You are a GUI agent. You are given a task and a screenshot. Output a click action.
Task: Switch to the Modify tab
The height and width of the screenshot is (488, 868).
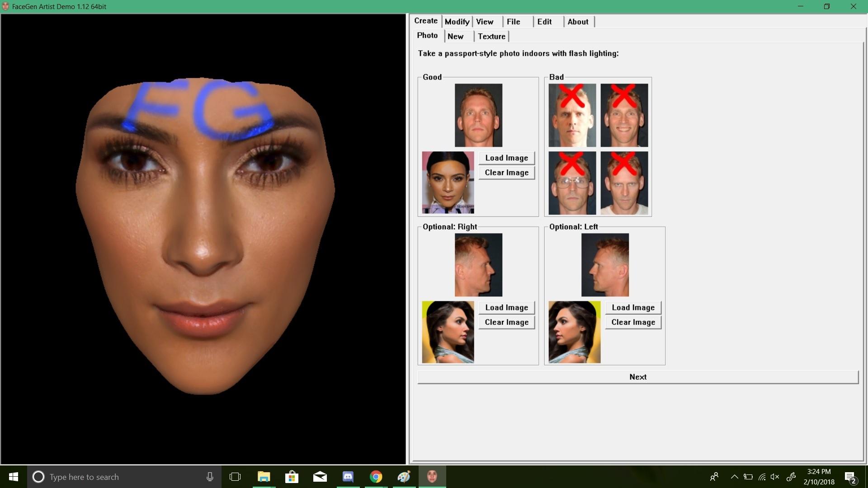point(457,22)
